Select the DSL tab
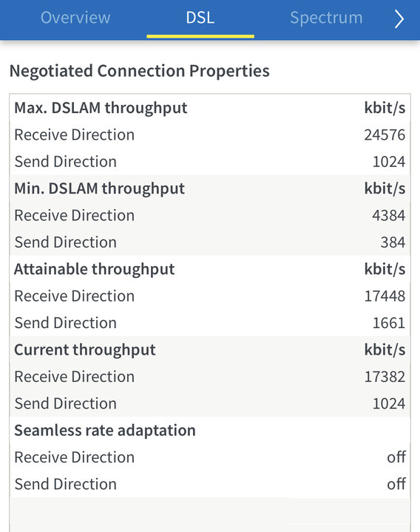Screen dimensions: 420x532 (200, 18)
